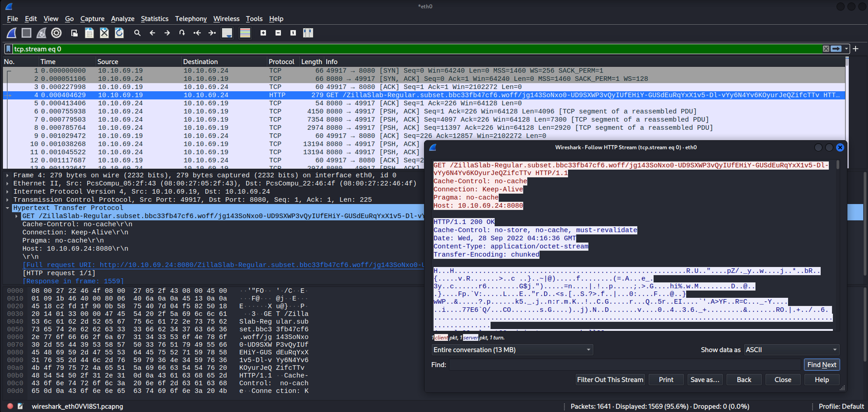
Task: Close the capture file icon
Action: click(104, 33)
